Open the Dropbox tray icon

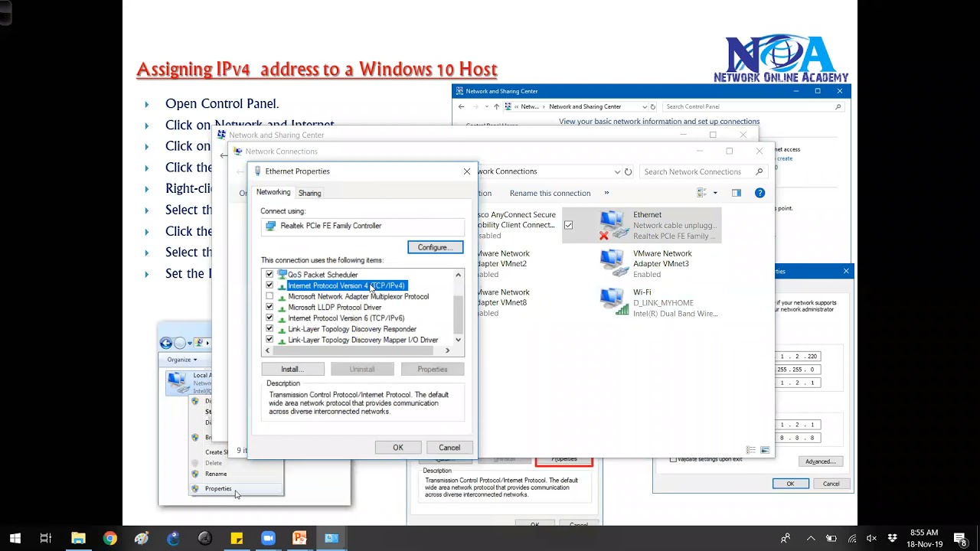click(x=893, y=539)
